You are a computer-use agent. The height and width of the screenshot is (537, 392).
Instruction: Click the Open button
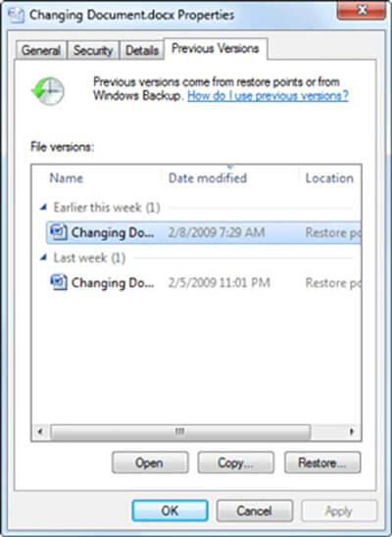pos(150,463)
